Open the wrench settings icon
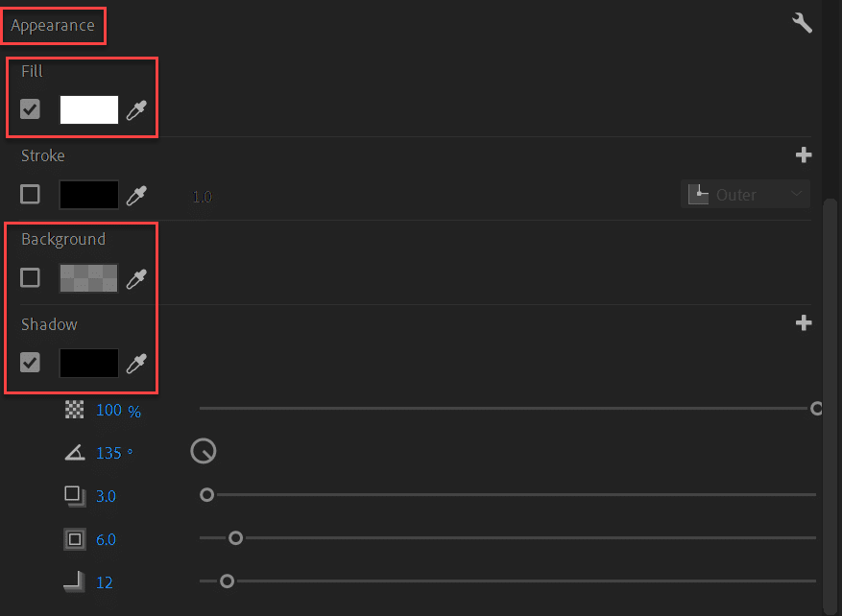The height and width of the screenshot is (616, 842). (802, 23)
